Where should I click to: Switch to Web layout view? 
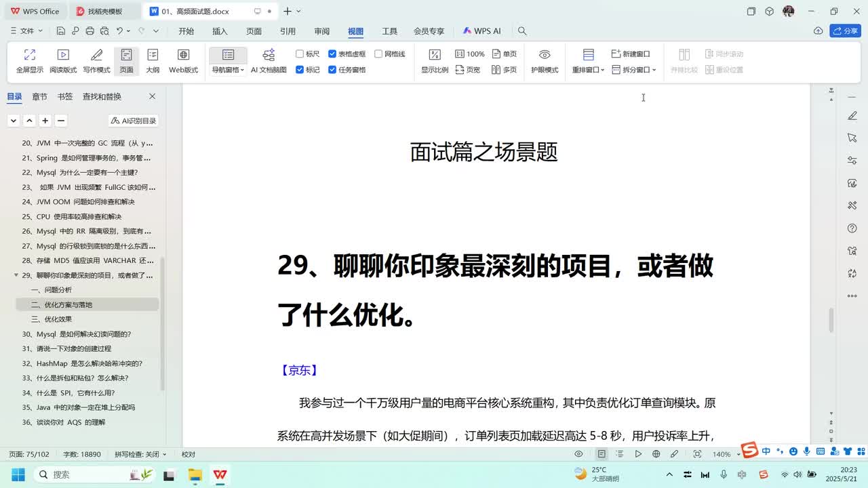(x=183, y=61)
